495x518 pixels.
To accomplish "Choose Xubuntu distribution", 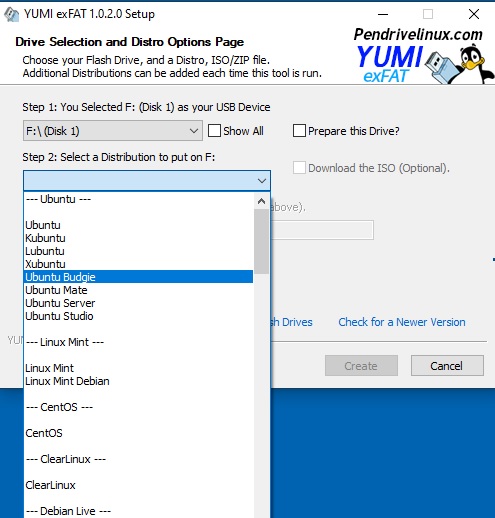I will click(x=139, y=264).
